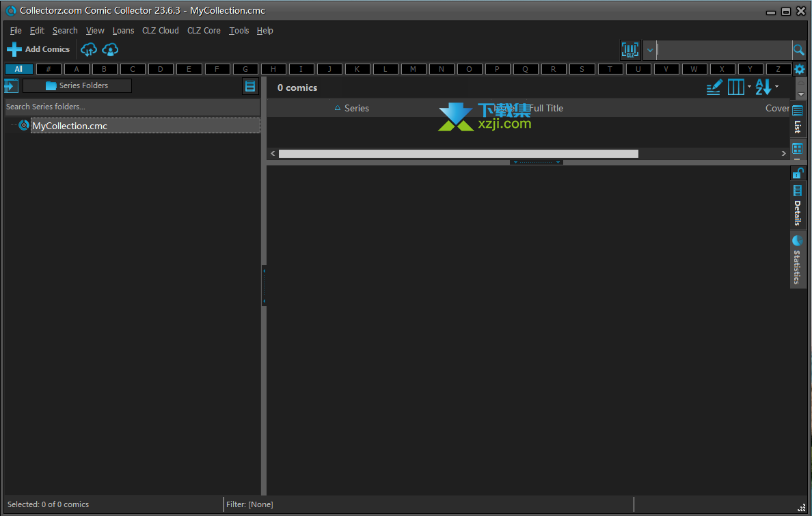Open the CLZ Cloud menu

click(x=161, y=31)
